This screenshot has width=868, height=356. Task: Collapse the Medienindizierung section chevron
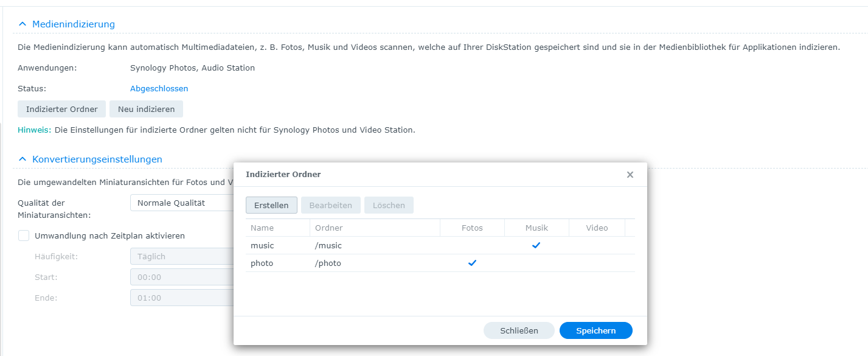pos(23,24)
